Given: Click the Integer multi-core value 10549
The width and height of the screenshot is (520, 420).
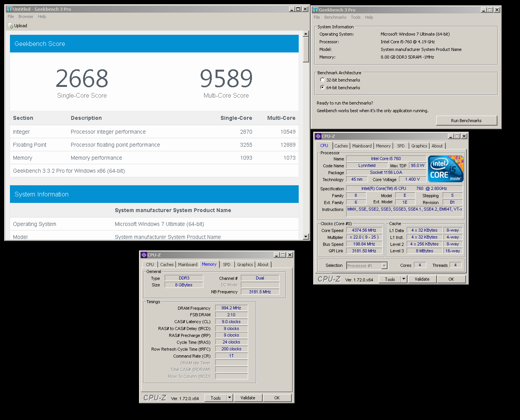Looking at the screenshot, I should click(x=288, y=132).
